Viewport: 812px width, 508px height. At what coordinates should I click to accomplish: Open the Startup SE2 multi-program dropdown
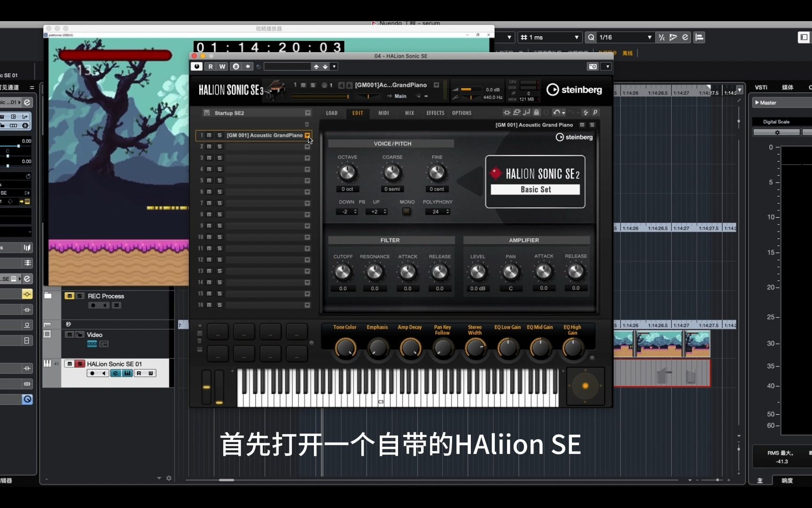point(307,113)
